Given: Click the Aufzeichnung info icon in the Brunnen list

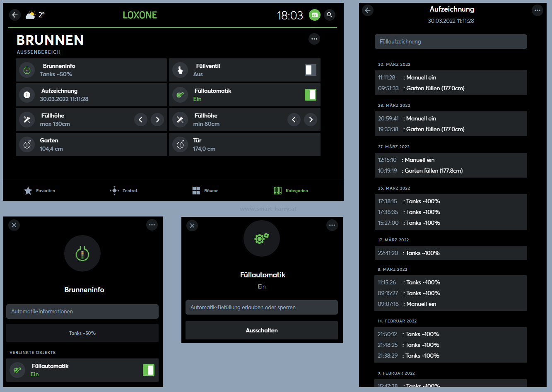Looking at the screenshot, I should [x=27, y=95].
